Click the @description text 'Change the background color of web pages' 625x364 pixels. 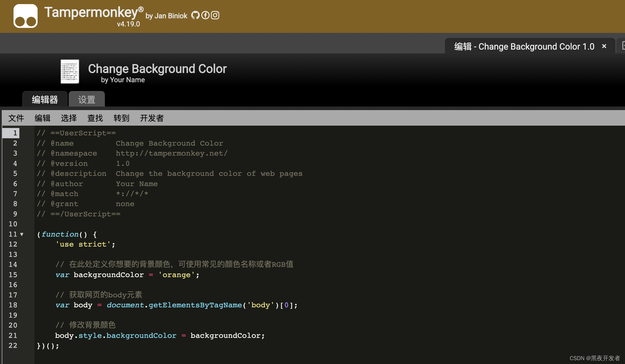tap(209, 173)
